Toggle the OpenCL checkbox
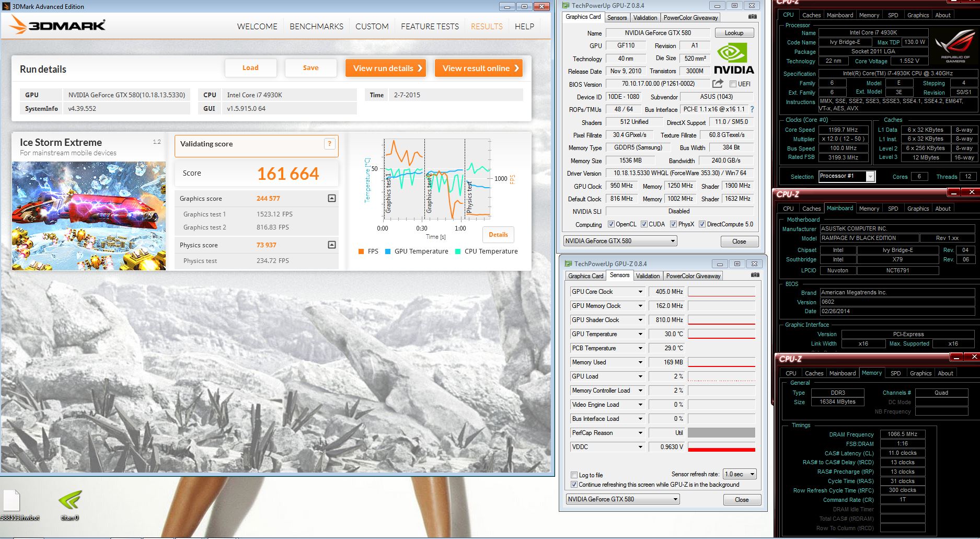The image size is (980, 539). 611,224
